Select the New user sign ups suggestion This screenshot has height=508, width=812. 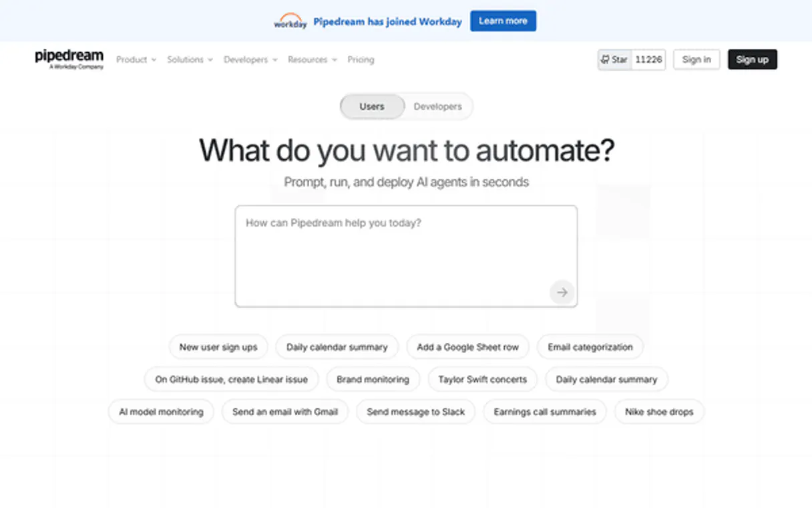(218, 348)
